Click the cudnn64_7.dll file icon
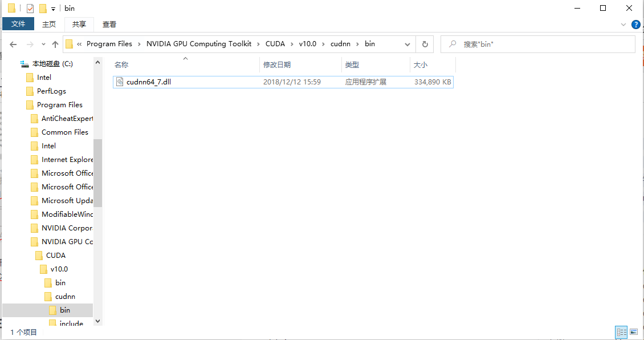 (120, 82)
